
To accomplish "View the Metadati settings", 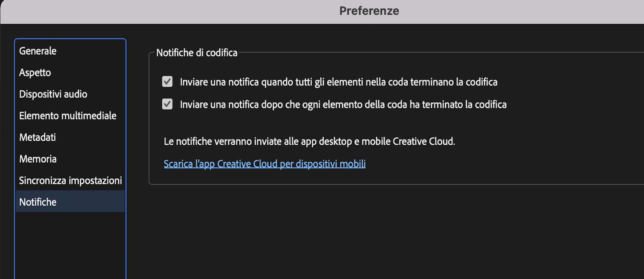I will point(38,137).
